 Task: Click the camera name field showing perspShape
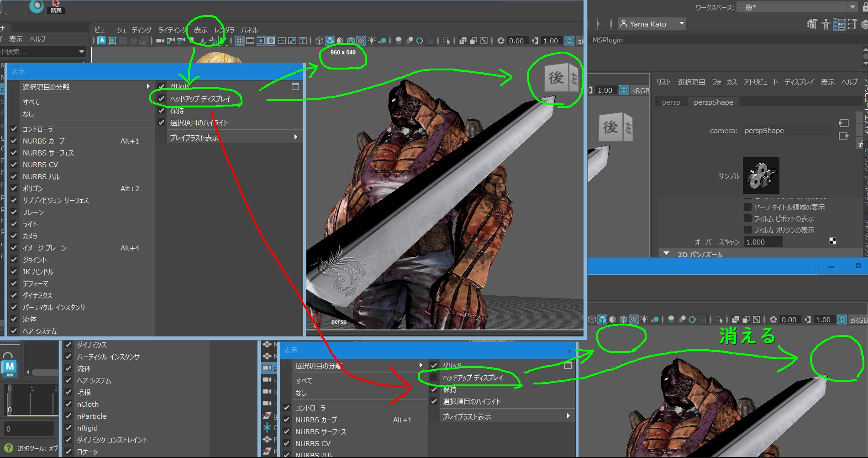(786, 131)
